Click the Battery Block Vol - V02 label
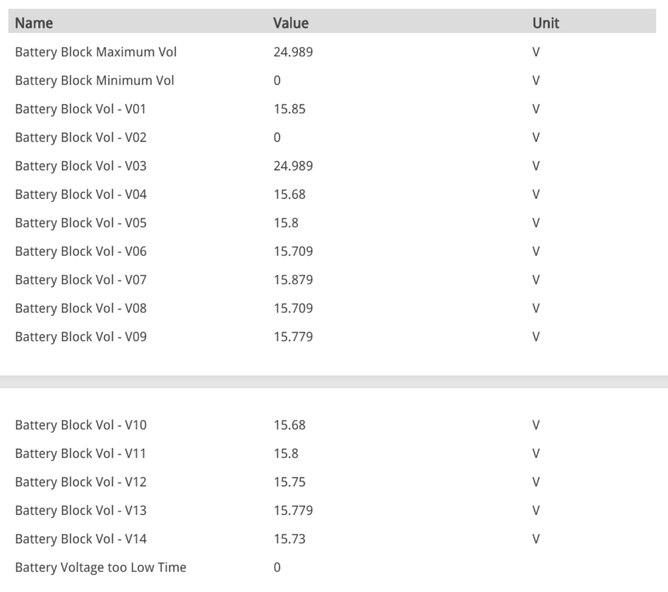668x592 pixels. 81,137
